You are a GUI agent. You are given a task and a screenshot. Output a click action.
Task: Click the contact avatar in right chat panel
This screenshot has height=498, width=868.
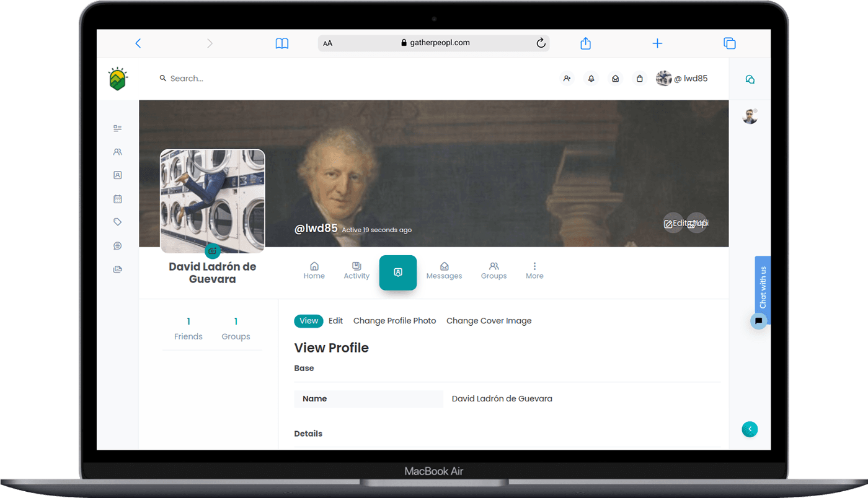click(x=750, y=116)
